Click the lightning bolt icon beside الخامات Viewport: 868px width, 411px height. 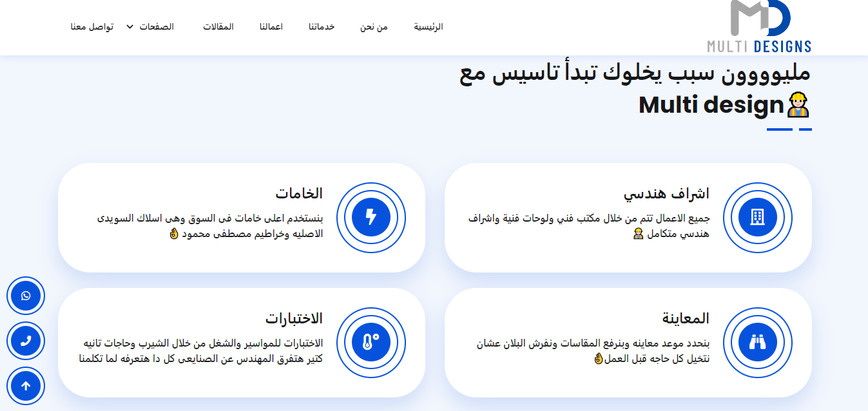click(x=371, y=217)
